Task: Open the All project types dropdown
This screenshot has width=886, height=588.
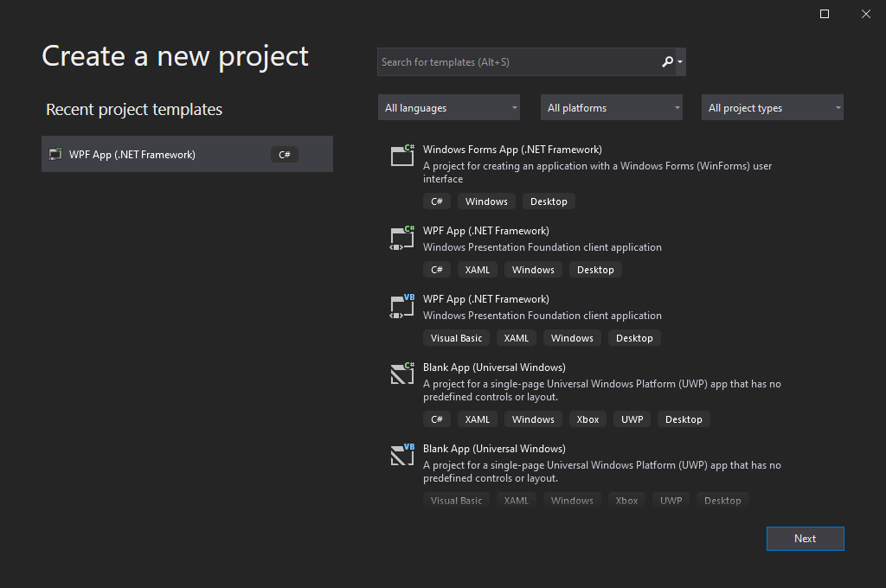Action: coord(773,107)
